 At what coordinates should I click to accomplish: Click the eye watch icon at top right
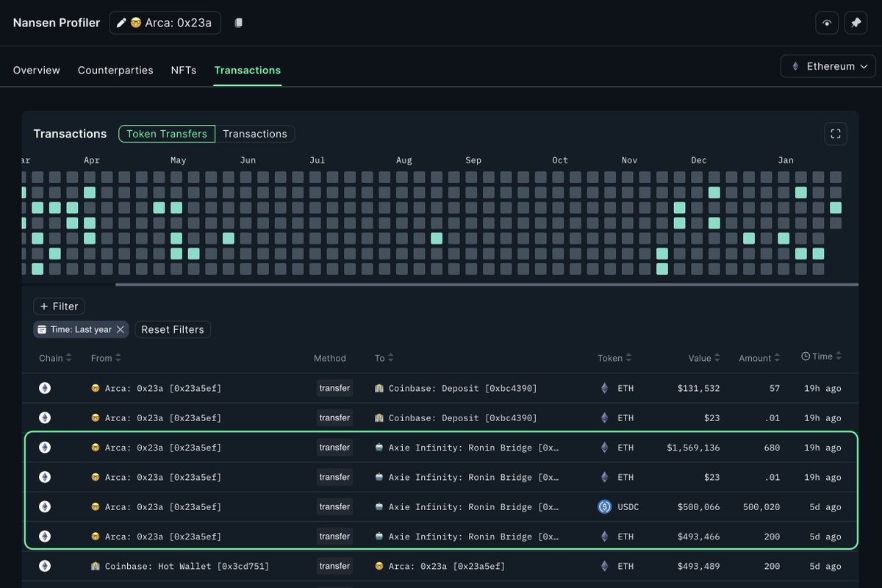click(x=827, y=23)
